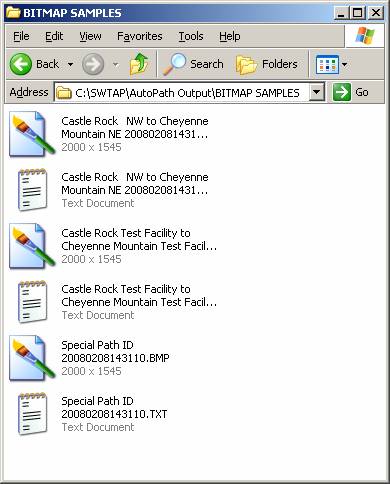Close the BITMAP SAMPLES window
This screenshot has width=390, height=484.
376,13
